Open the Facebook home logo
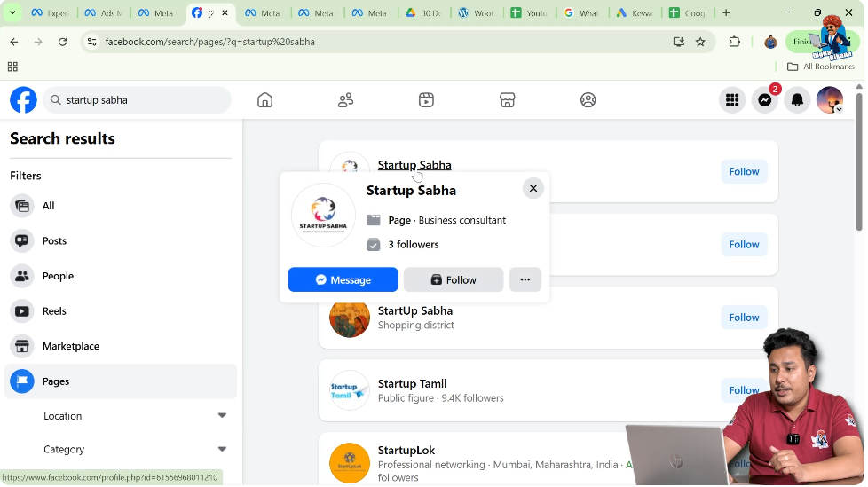The width and height of the screenshot is (868, 487). coord(23,100)
